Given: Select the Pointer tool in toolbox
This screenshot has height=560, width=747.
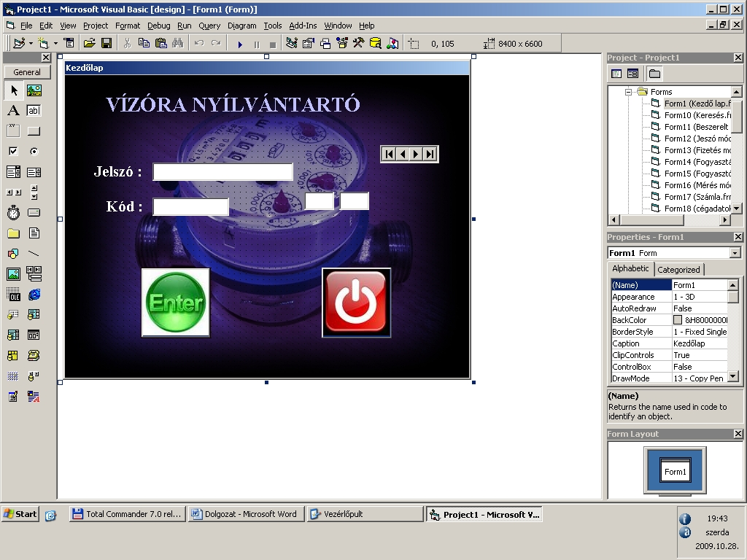Looking at the screenshot, I should click(x=14, y=90).
